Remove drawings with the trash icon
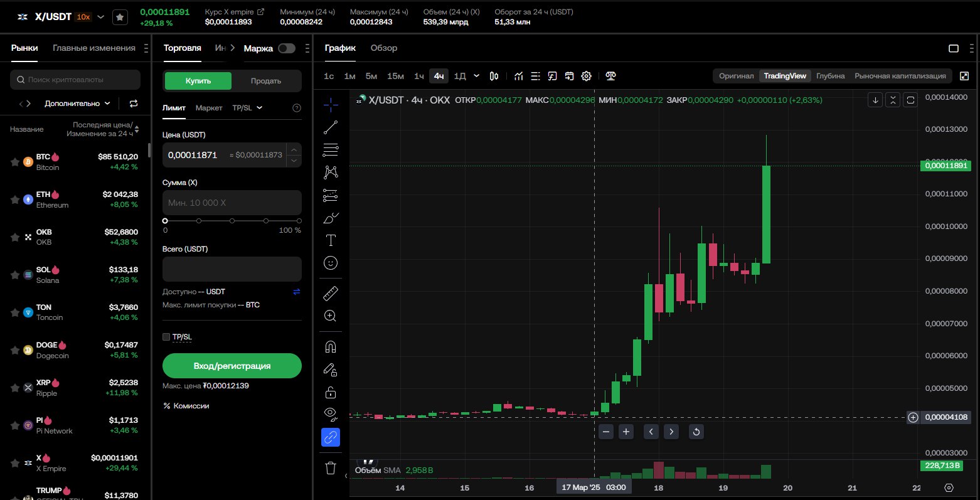980x500 pixels. coord(331,467)
